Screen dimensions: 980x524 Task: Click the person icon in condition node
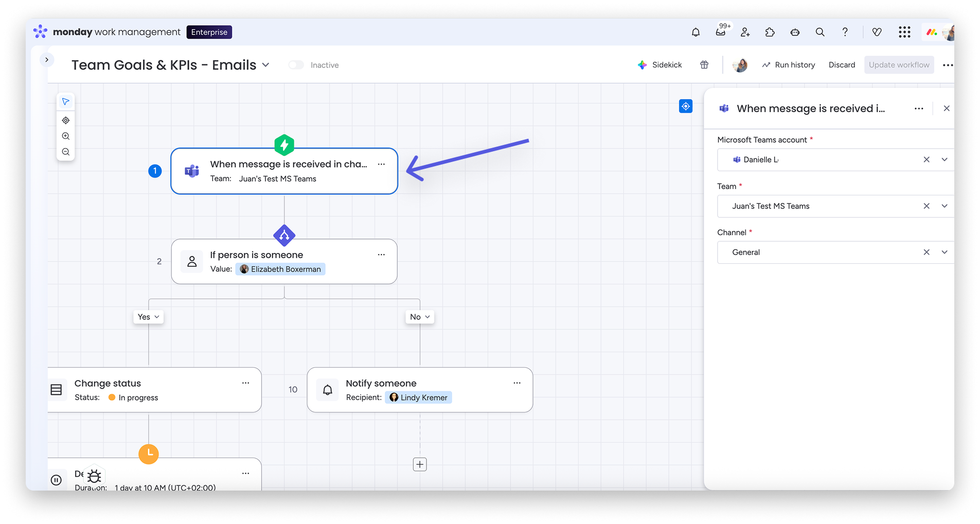coord(192,262)
